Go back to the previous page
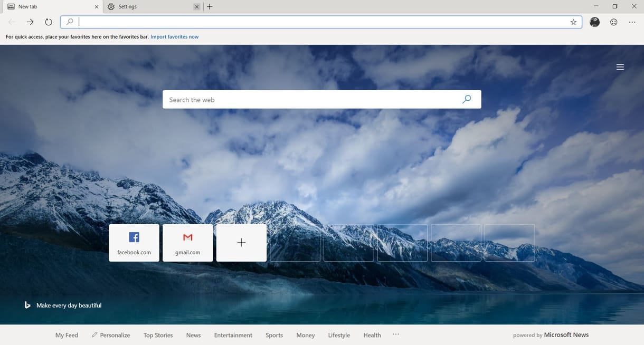This screenshot has width=644, height=345. click(12, 22)
